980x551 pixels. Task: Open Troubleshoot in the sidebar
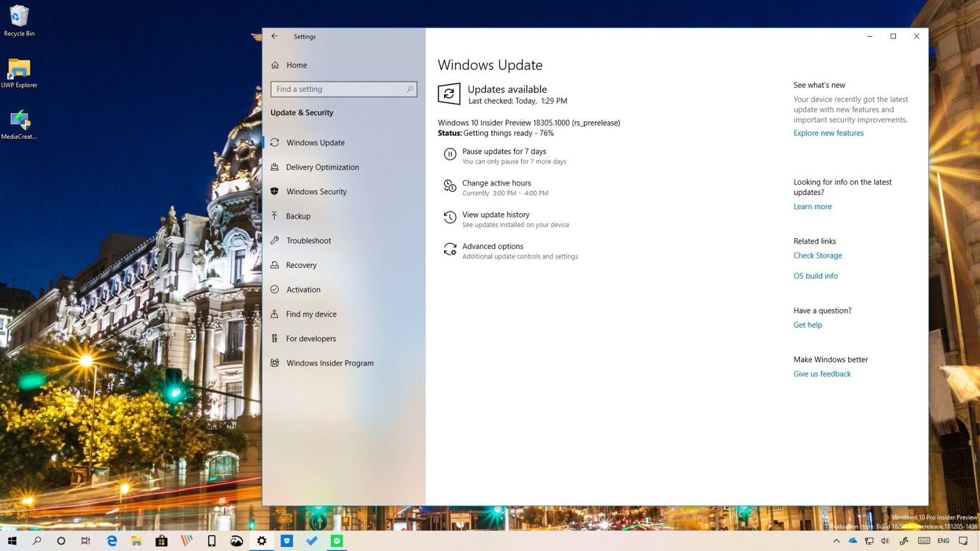click(x=308, y=241)
